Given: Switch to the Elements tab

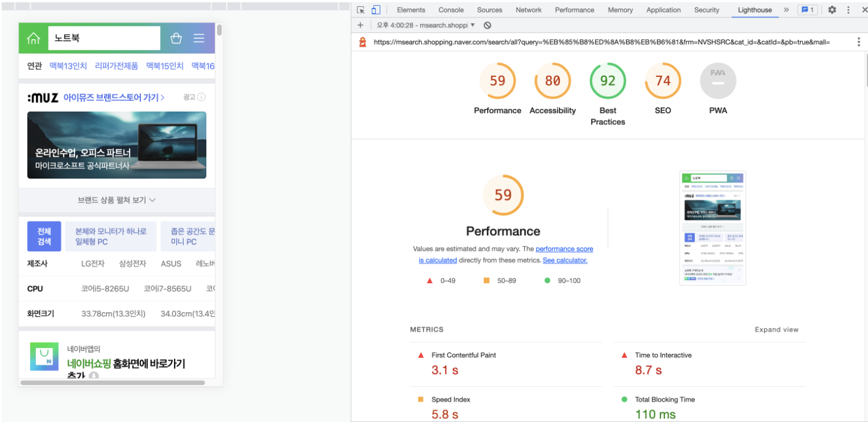Looking at the screenshot, I should pyautogui.click(x=411, y=10).
